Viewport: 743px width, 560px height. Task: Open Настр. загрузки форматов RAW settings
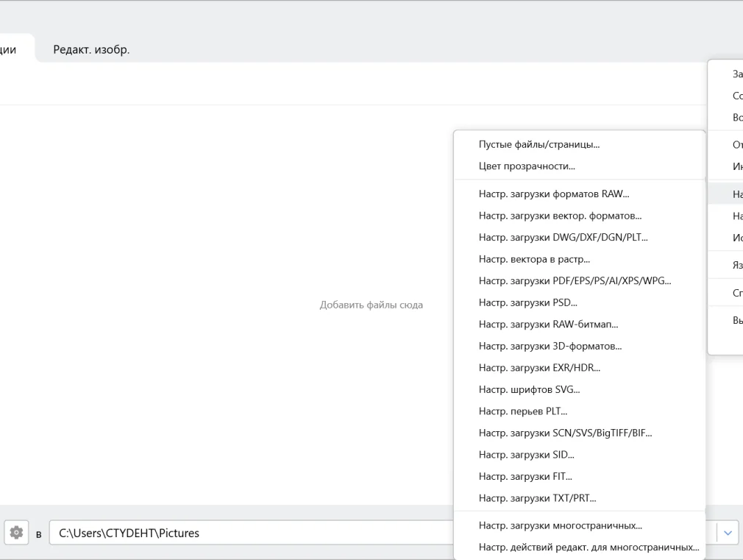[x=553, y=194]
